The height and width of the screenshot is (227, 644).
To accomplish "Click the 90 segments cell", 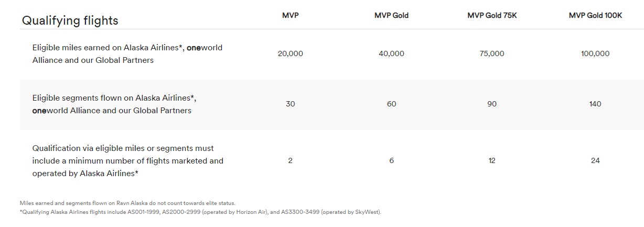I will click(492, 104).
